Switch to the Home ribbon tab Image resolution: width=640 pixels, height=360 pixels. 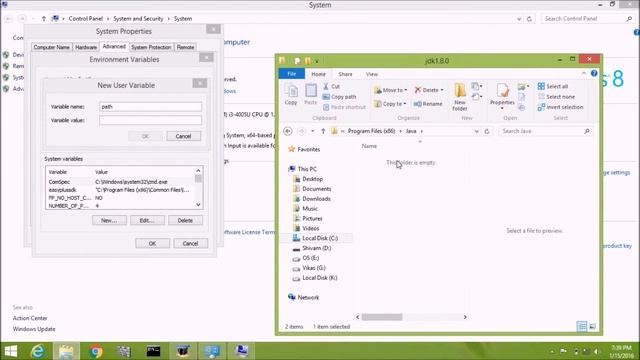pyautogui.click(x=318, y=74)
